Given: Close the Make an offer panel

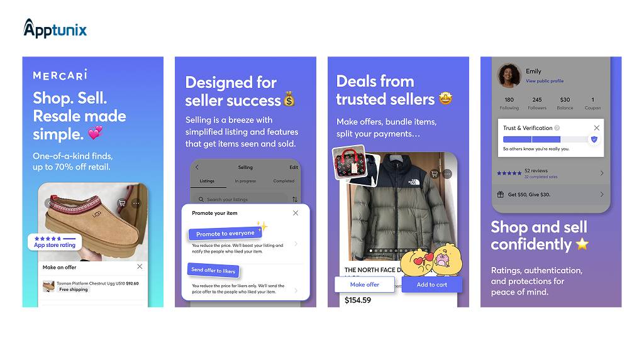Looking at the screenshot, I should (x=140, y=267).
